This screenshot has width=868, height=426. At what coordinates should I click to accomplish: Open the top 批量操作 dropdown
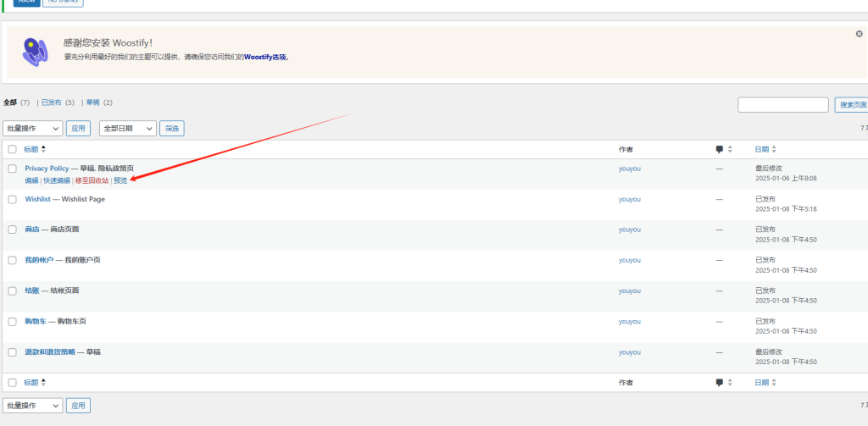click(33, 129)
